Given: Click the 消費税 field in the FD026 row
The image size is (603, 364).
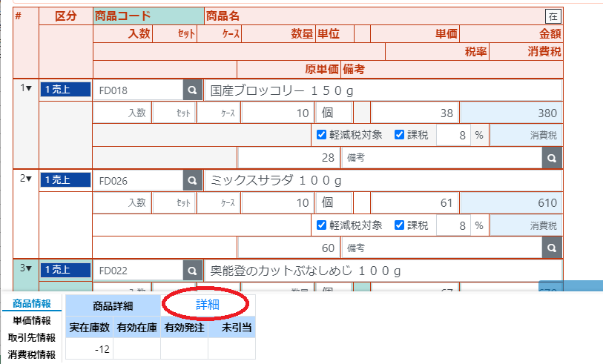Looking at the screenshot, I should [527, 225].
